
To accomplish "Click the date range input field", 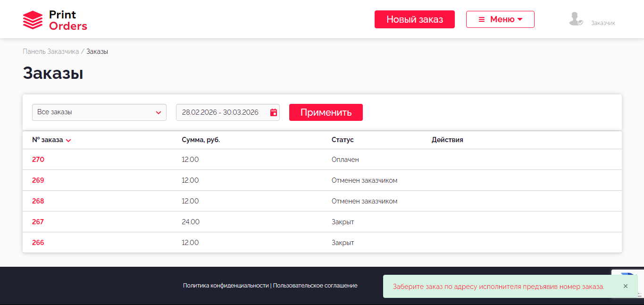I will coord(220,112).
